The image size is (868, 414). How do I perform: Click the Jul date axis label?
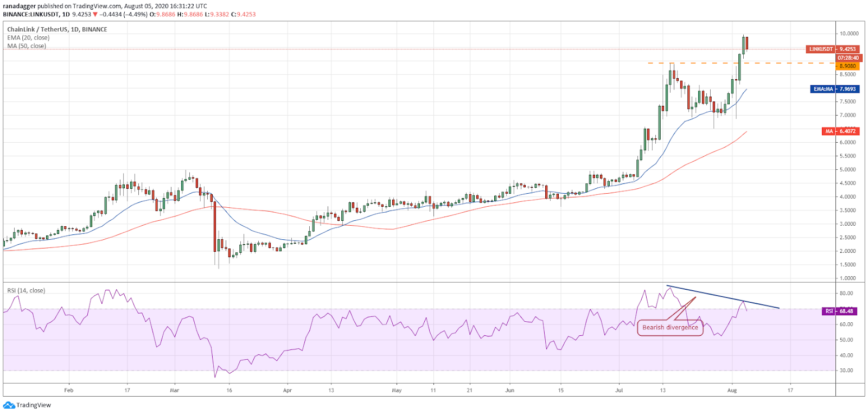619,390
